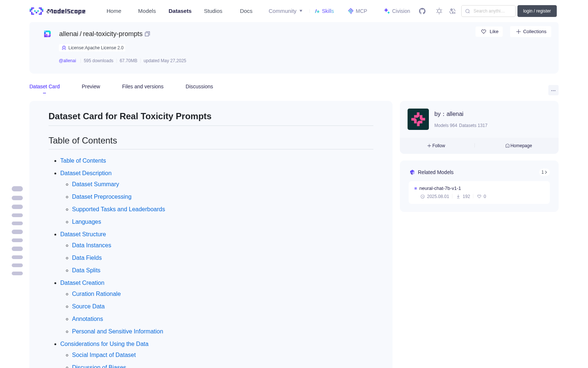Click the '595 downloads' text
Image resolution: width=588 pixels, height=368 pixels.
[x=98, y=61]
